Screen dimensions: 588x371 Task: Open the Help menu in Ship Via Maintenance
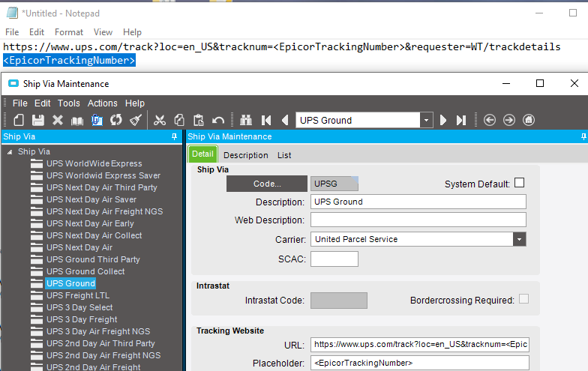[x=135, y=103]
